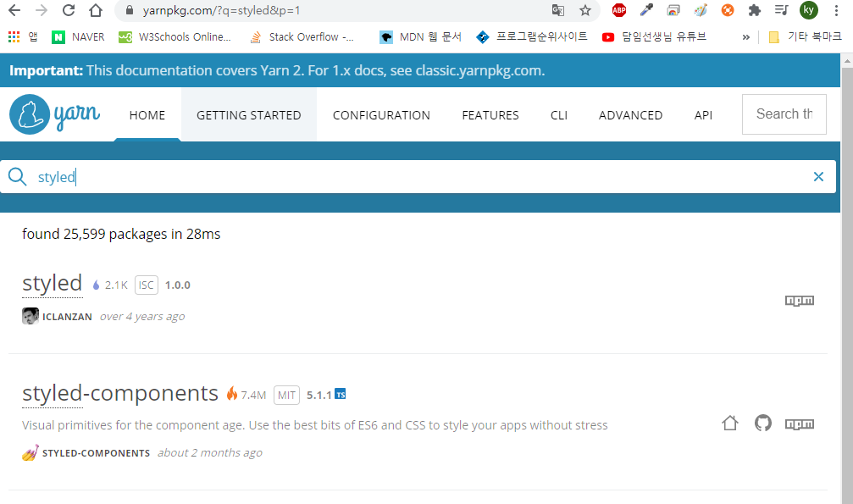Open the NAVER bookmark
Image resolution: width=853 pixels, height=504 pixels.
click(x=78, y=37)
